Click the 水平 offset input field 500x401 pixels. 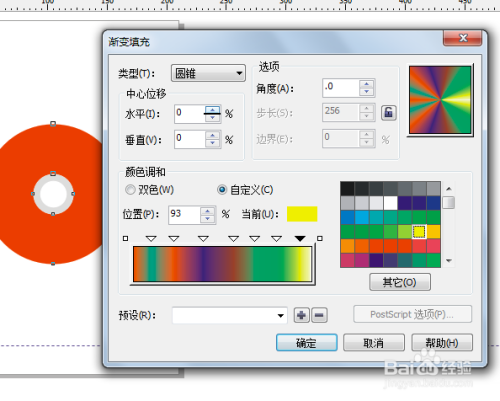189,114
